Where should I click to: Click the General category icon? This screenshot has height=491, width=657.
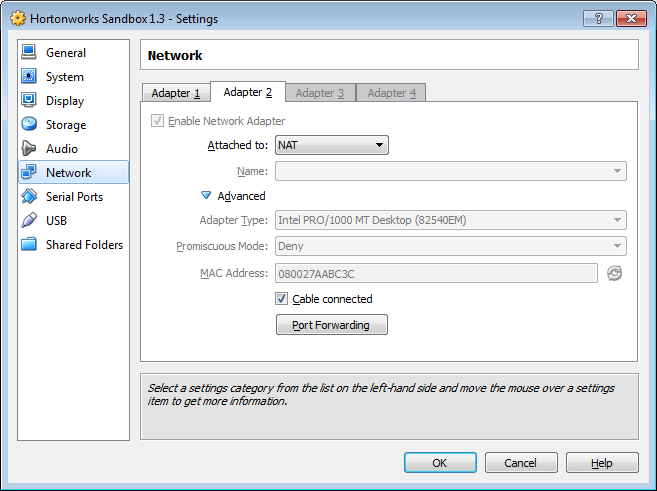click(x=28, y=53)
